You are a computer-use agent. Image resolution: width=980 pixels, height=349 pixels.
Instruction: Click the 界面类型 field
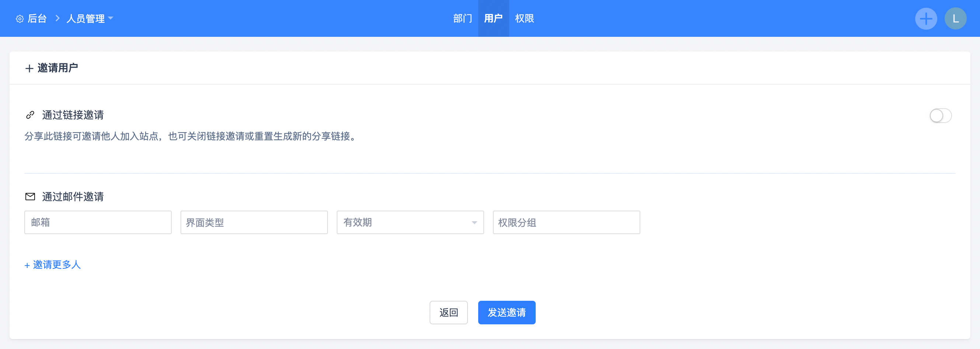click(x=254, y=222)
